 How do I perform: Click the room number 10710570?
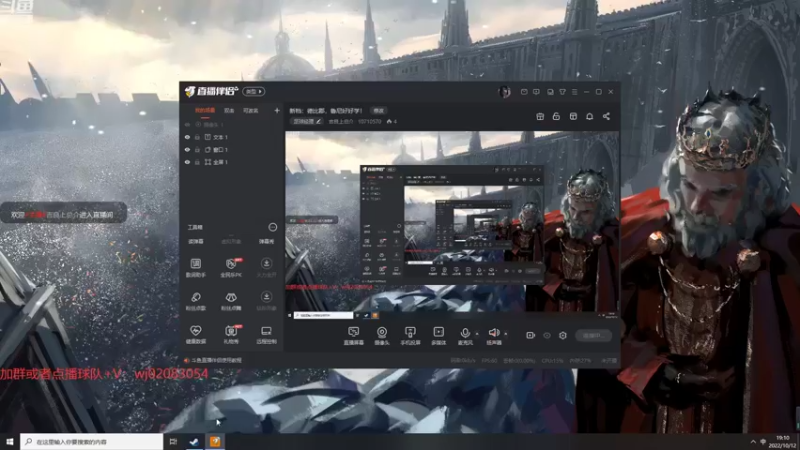pos(369,121)
